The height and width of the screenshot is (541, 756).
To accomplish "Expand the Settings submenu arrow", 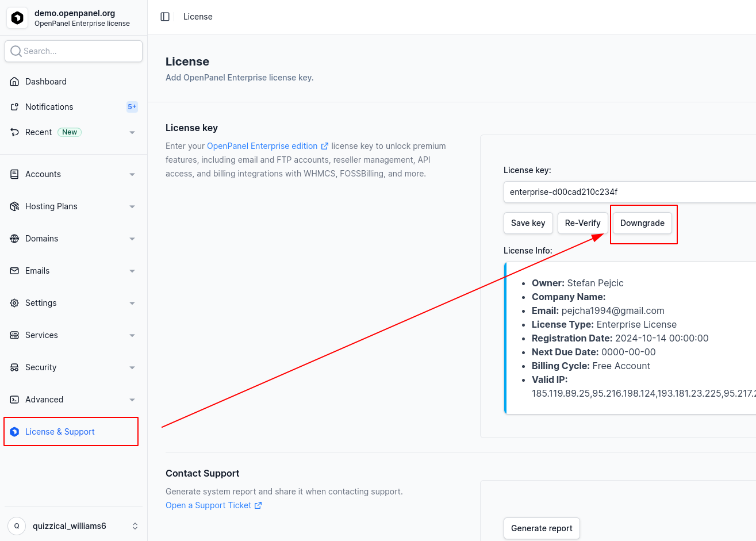I will (x=132, y=303).
